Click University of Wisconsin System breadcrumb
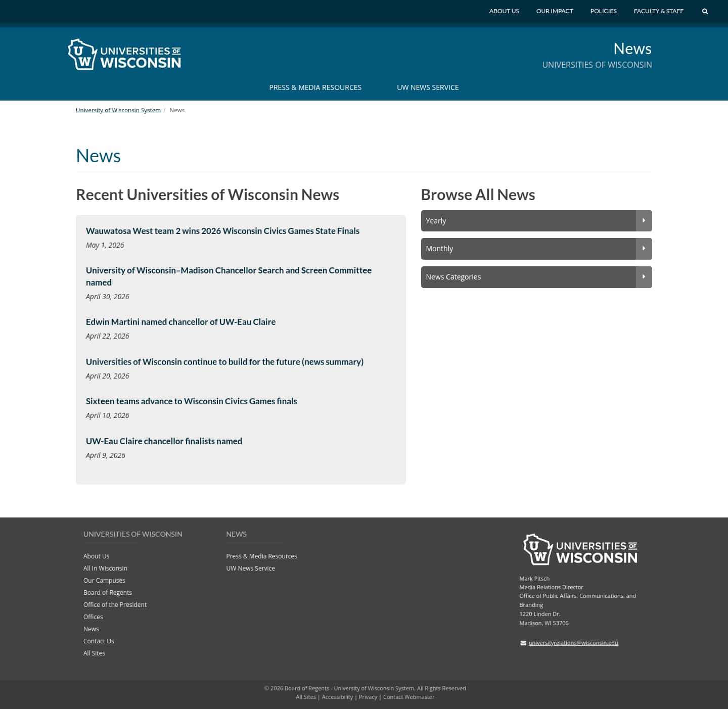 (118, 110)
